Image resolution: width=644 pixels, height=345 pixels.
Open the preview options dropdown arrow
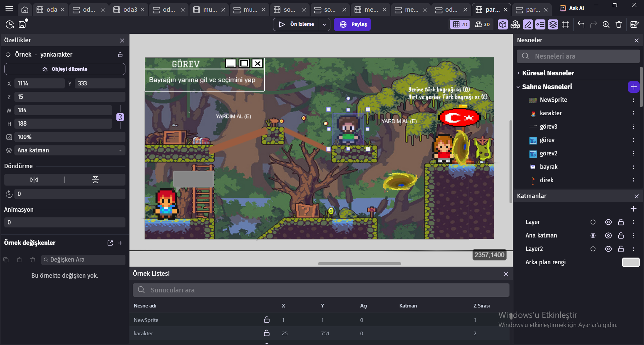point(324,24)
